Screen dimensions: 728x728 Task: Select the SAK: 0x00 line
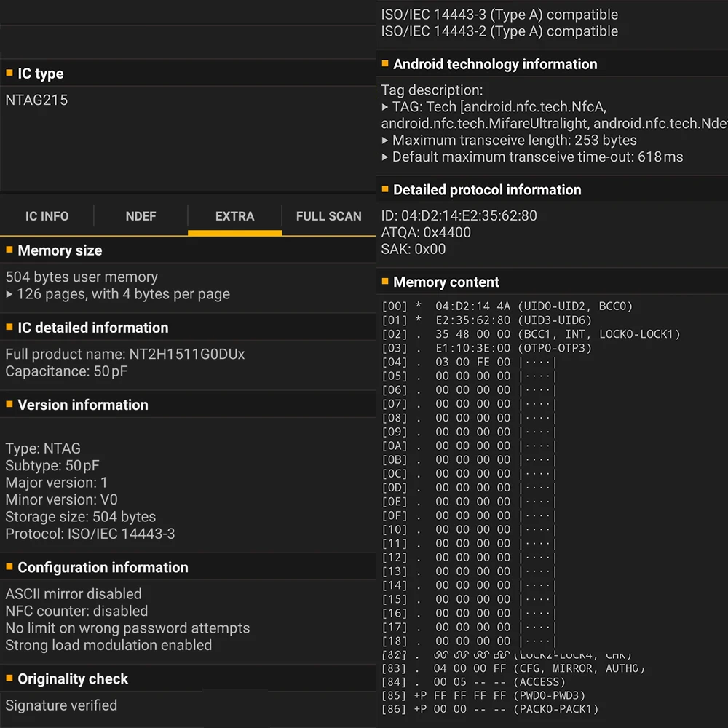(414, 249)
